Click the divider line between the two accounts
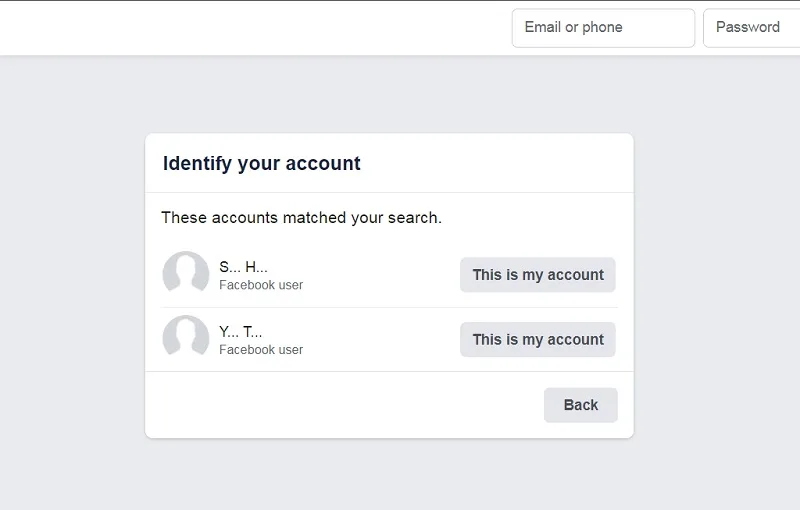 tap(389, 308)
